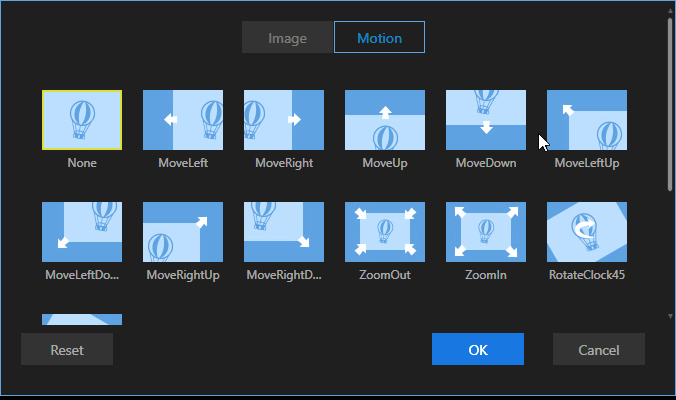Viewport: 676px width, 400px height.
Task: Apply the ZoomOut motion effect
Action: pyautogui.click(x=385, y=232)
